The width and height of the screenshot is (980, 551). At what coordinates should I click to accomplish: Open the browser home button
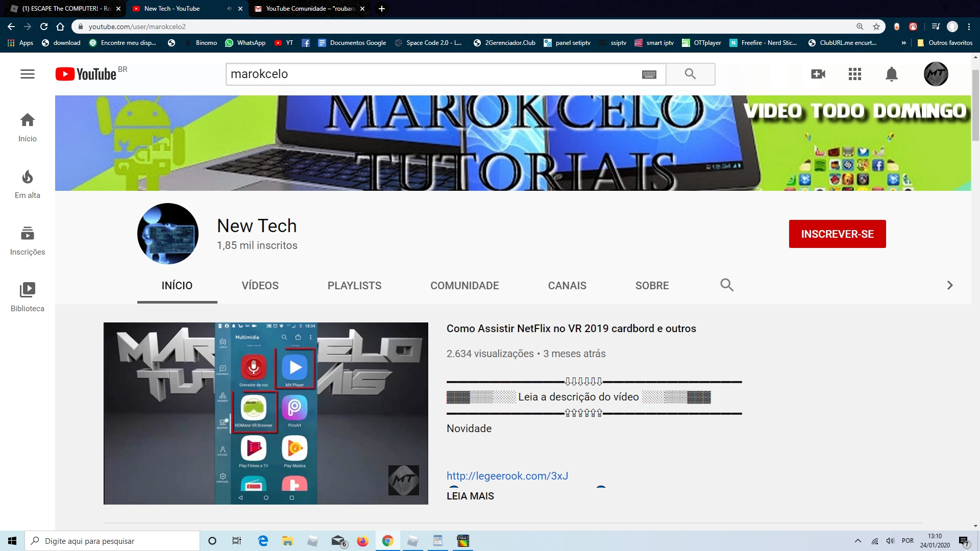(60, 27)
